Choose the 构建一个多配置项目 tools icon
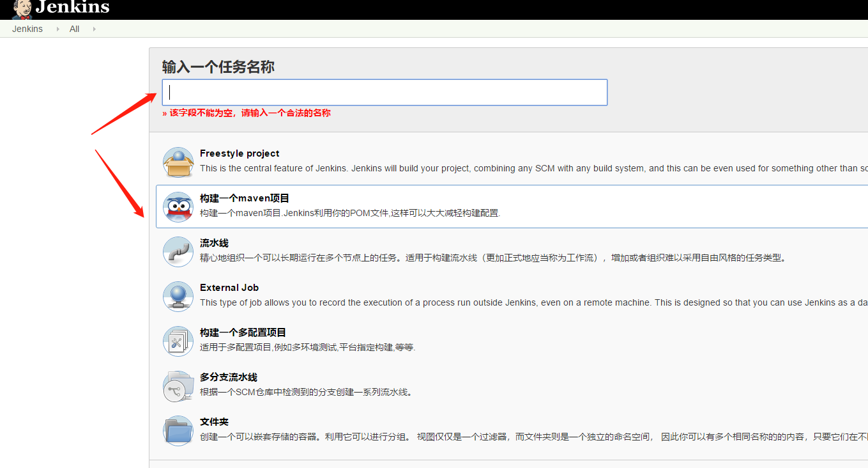The width and height of the screenshot is (868, 468). [178, 341]
